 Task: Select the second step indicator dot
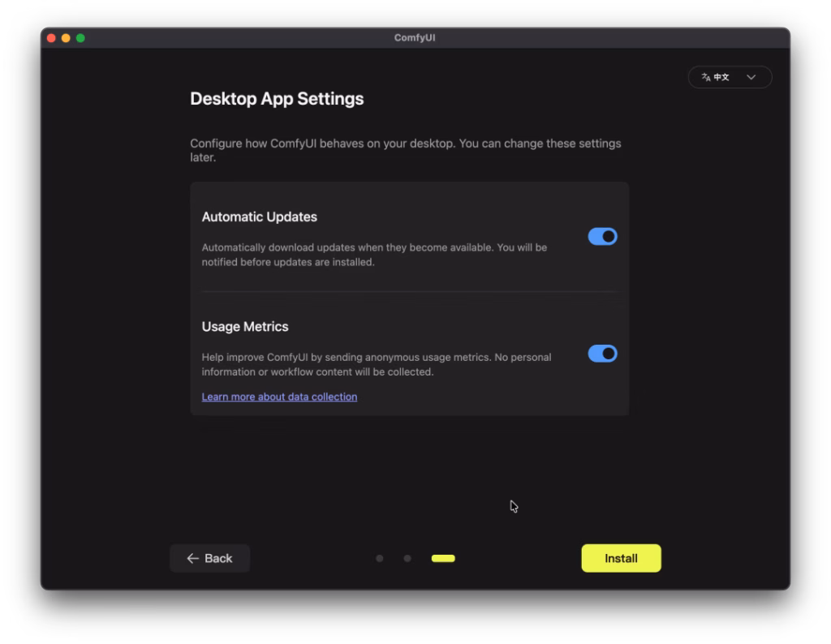(x=407, y=558)
